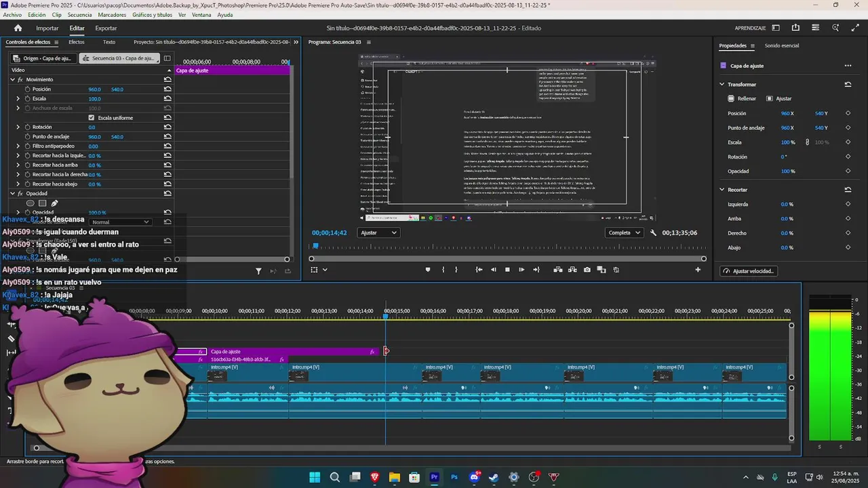Mark Out point in Program monitor
This screenshot has height=488, width=868.
click(456, 270)
